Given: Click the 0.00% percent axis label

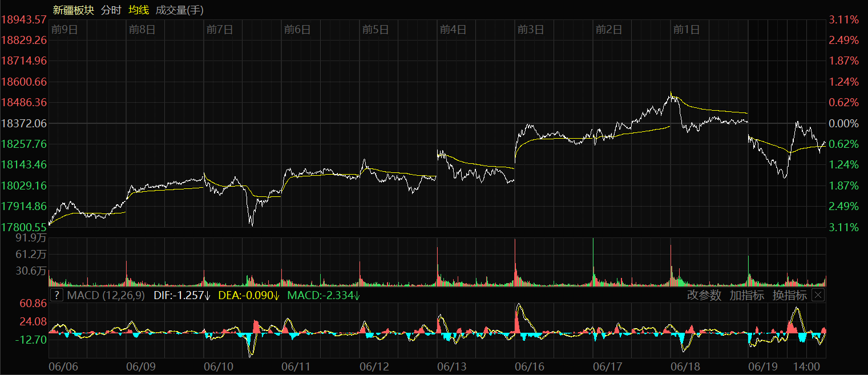Looking at the screenshot, I should [843, 123].
